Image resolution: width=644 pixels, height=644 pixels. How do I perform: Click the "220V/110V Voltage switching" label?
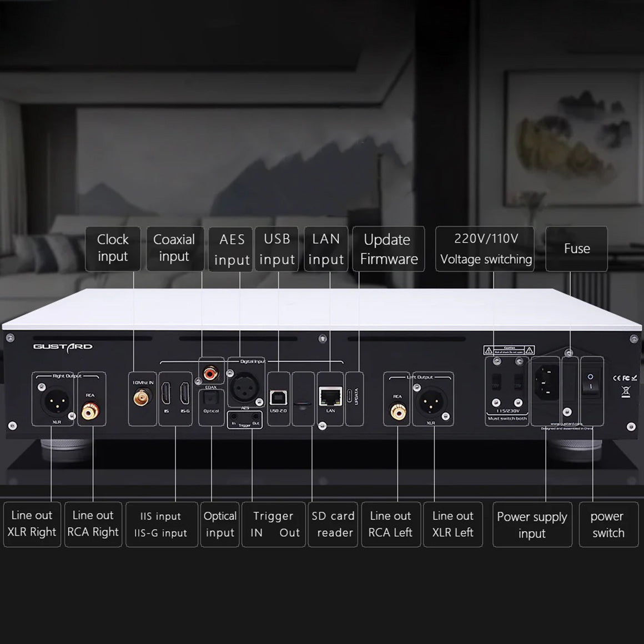[x=485, y=249]
